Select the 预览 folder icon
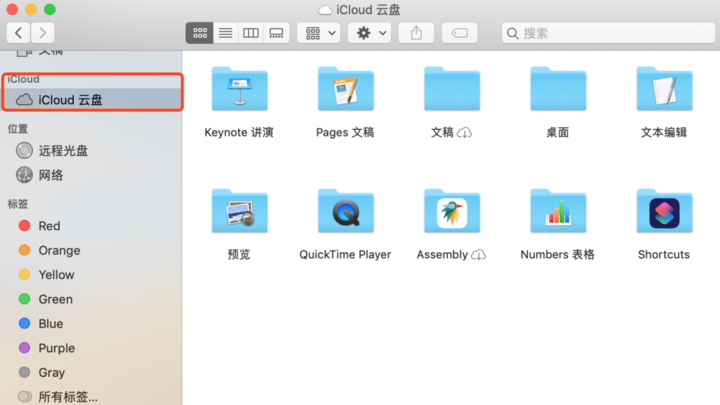The width and height of the screenshot is (720, 405). pos(240,211)
